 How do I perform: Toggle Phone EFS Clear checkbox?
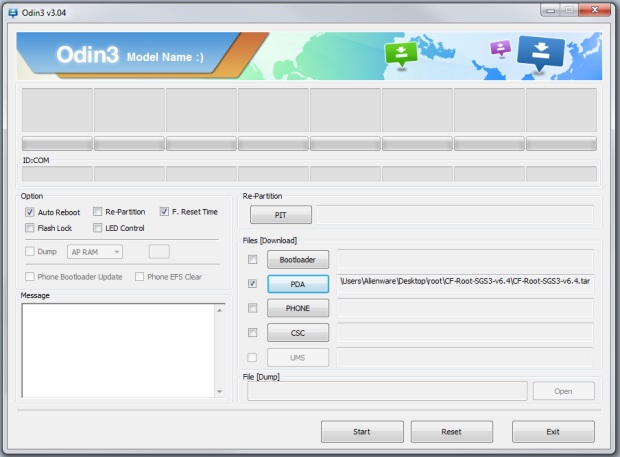click(x=139, y=277)
